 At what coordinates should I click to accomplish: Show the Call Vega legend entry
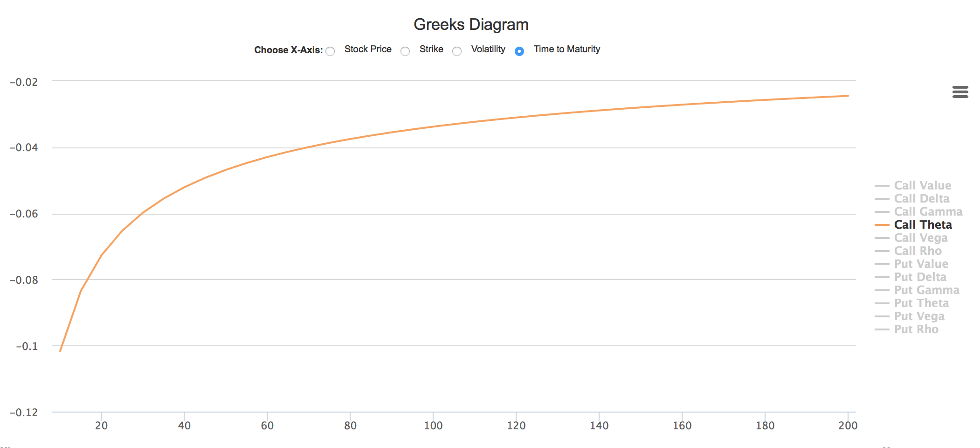pyautogui.click(x=920, y=238)
